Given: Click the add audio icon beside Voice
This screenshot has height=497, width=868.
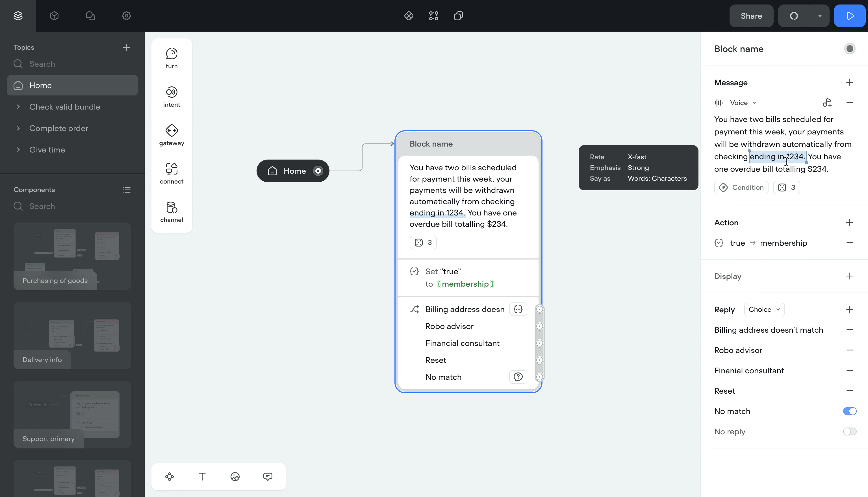Looking at the screenshot, I should point(827,103).
